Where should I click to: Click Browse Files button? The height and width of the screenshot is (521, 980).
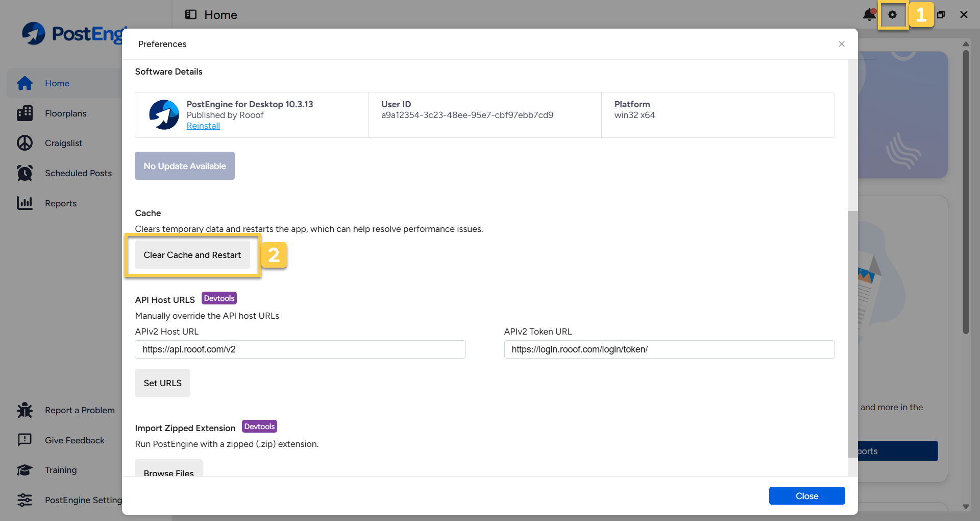pyautogui.click(x=168, y=468)
